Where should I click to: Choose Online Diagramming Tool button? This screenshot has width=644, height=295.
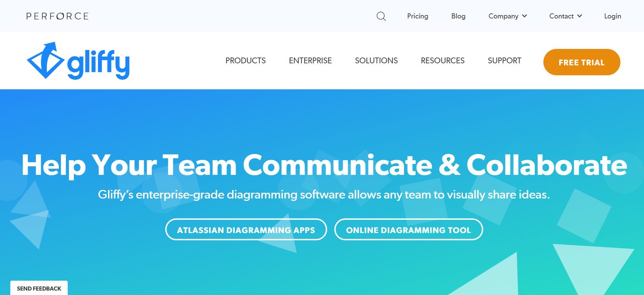pyautogui.click(x=408, y=230)
